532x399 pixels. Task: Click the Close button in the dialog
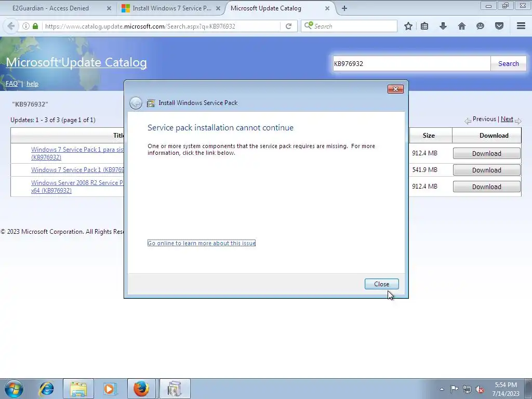382,284
